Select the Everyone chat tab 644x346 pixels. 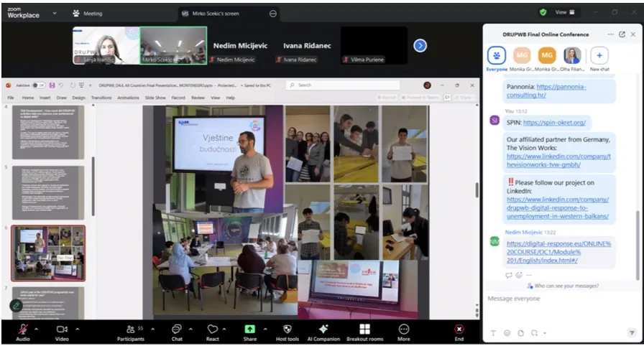496,56
